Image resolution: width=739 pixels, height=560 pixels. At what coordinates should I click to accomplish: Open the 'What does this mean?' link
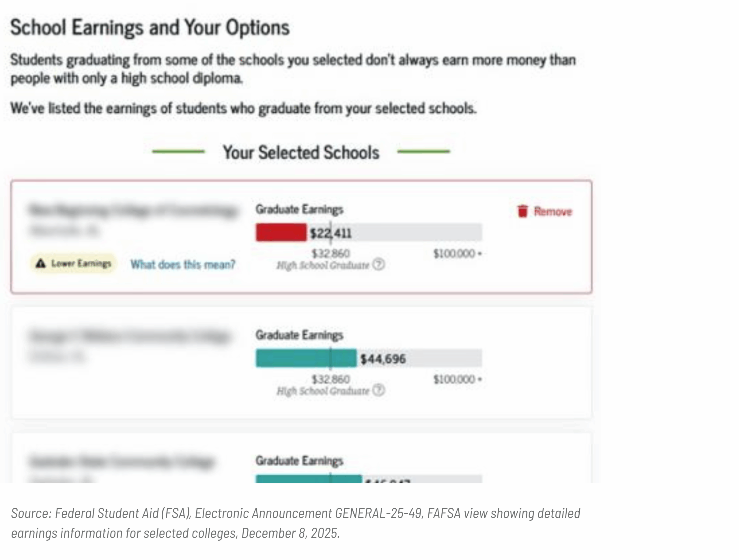pos(183,265)
